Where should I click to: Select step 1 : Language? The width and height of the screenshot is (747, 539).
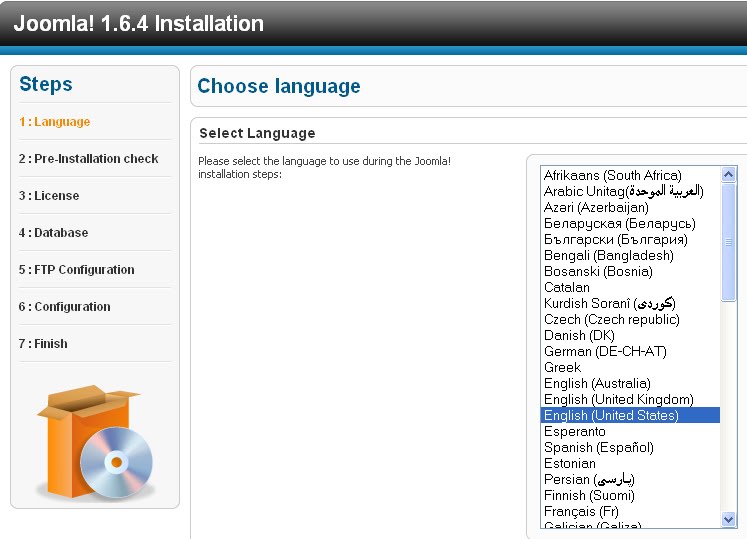click(x=54, y=122)
